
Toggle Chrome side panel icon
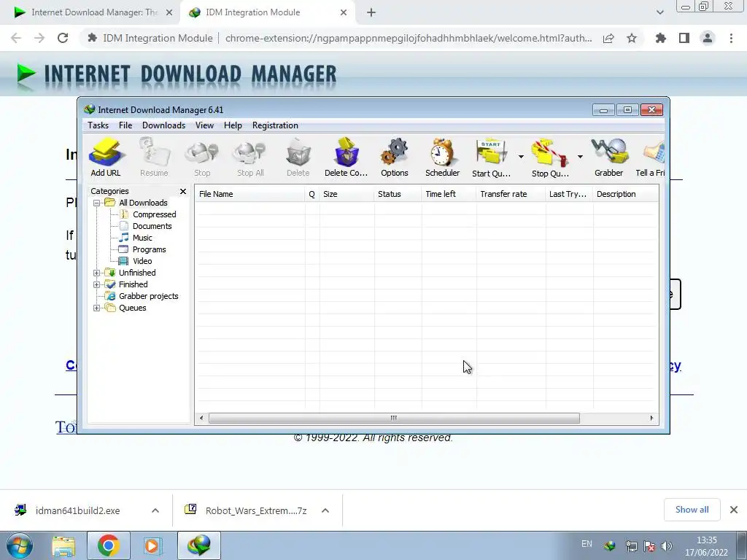684,38
